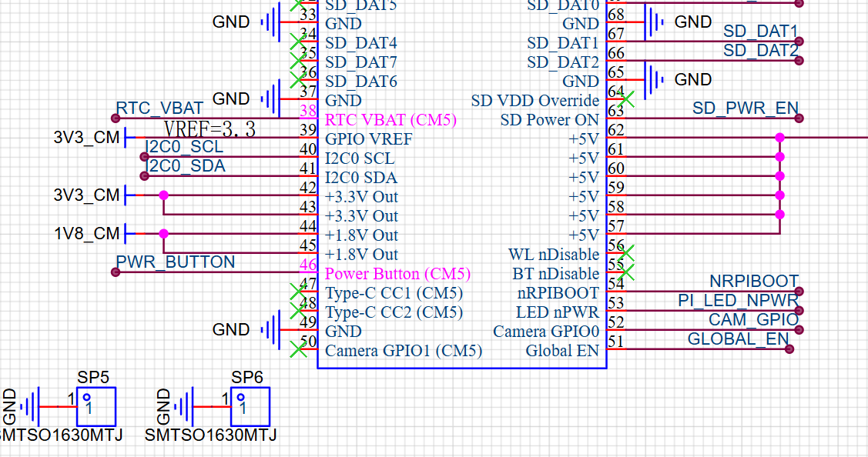
Task: Click the no-connect X on pin 47
Action: pos(298,292)
